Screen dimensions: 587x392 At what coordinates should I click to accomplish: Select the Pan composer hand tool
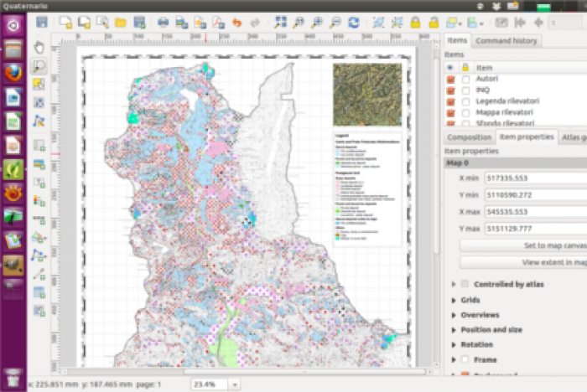(x=39, y=46)
